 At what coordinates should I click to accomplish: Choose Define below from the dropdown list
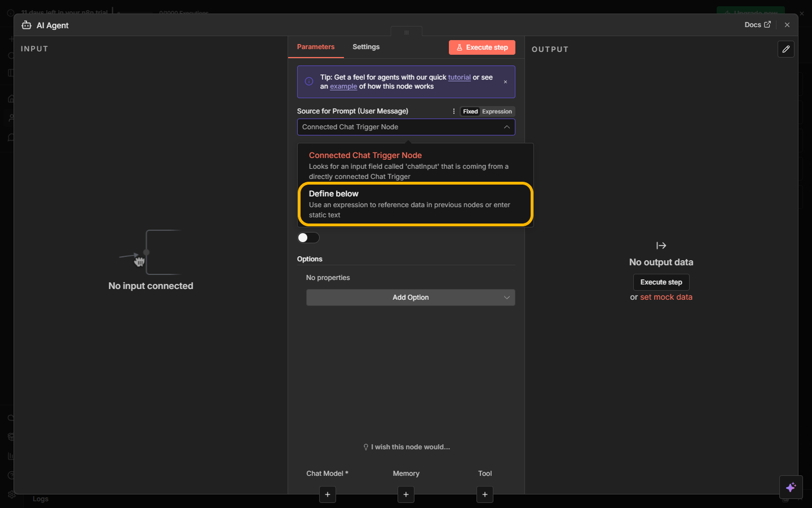[x=415, y=204]
